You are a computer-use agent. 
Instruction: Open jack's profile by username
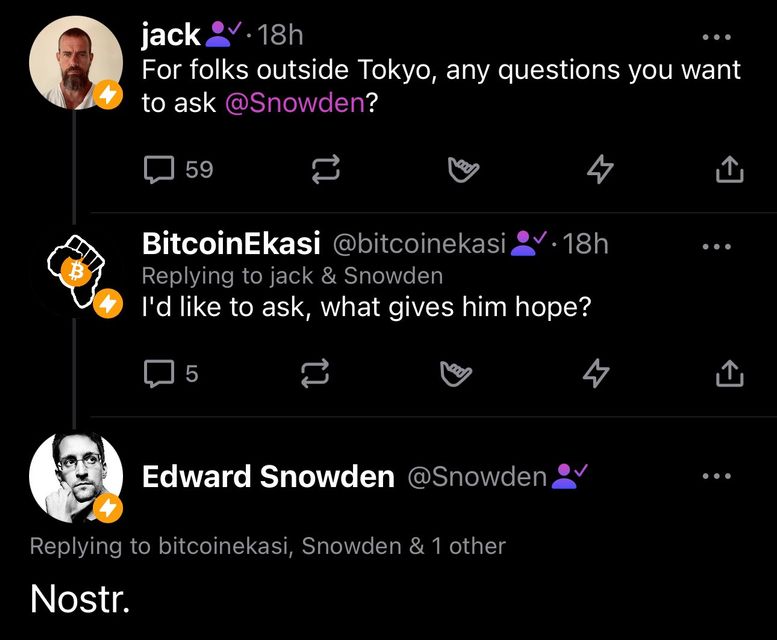[171, 36]
